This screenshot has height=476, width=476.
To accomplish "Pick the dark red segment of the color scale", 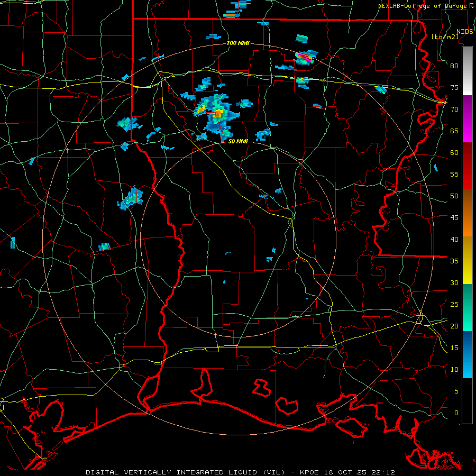I will (467, 153).
